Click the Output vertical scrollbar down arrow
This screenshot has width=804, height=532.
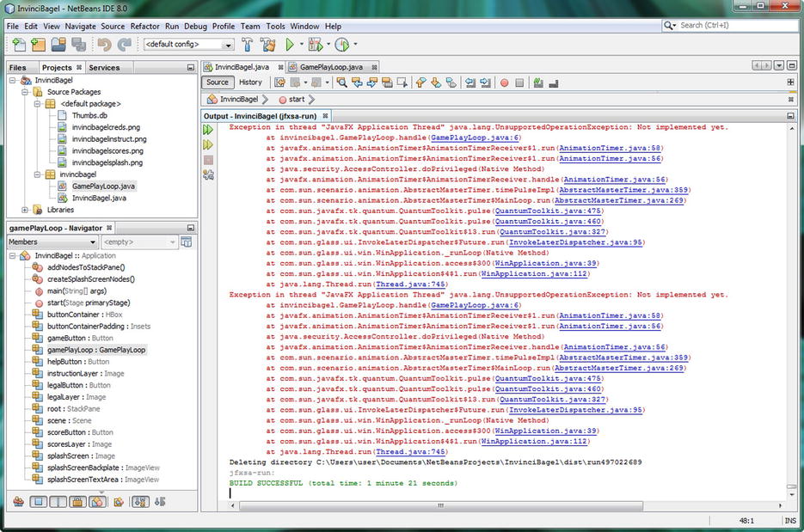coord(792,495)
